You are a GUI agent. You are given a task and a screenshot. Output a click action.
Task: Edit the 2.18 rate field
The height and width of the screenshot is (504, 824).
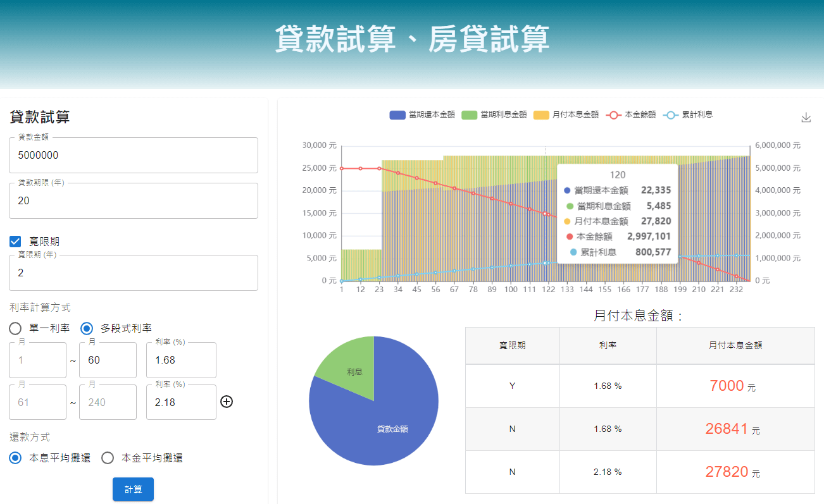181,402
